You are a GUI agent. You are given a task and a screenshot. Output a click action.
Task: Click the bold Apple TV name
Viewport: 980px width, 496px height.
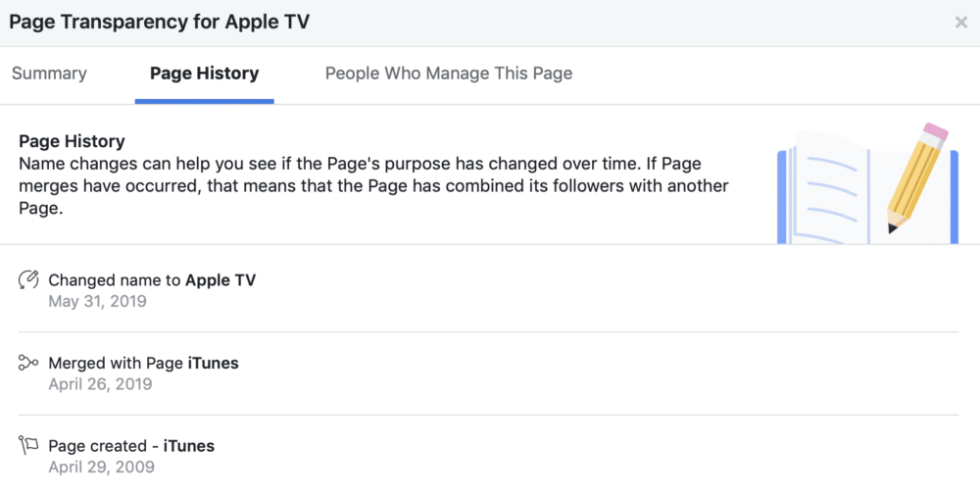coord(220,280)
